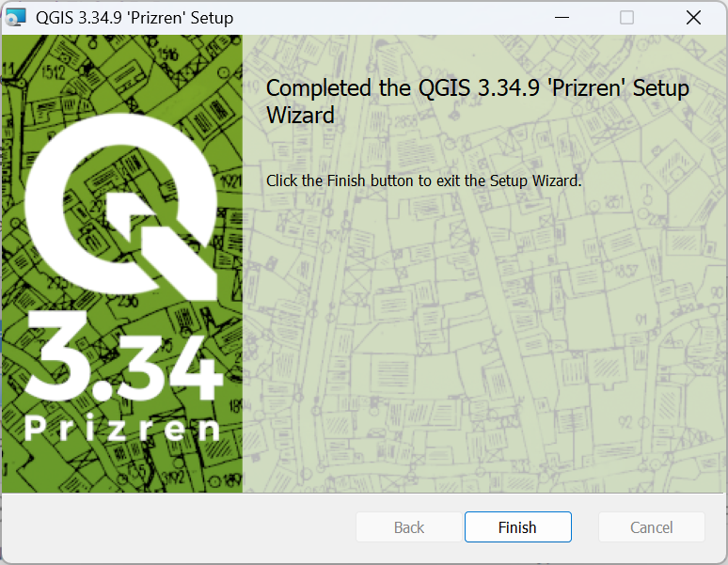Click parcel number 1512 on green map
This screenshot has width=728, height=565.
coord(53,71)
